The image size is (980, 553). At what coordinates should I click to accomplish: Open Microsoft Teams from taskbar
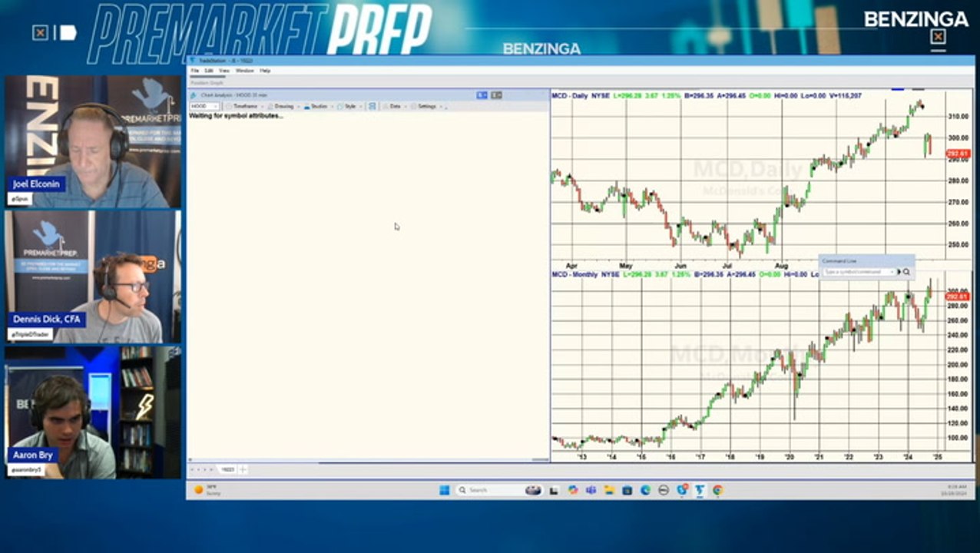pos(591,490)
